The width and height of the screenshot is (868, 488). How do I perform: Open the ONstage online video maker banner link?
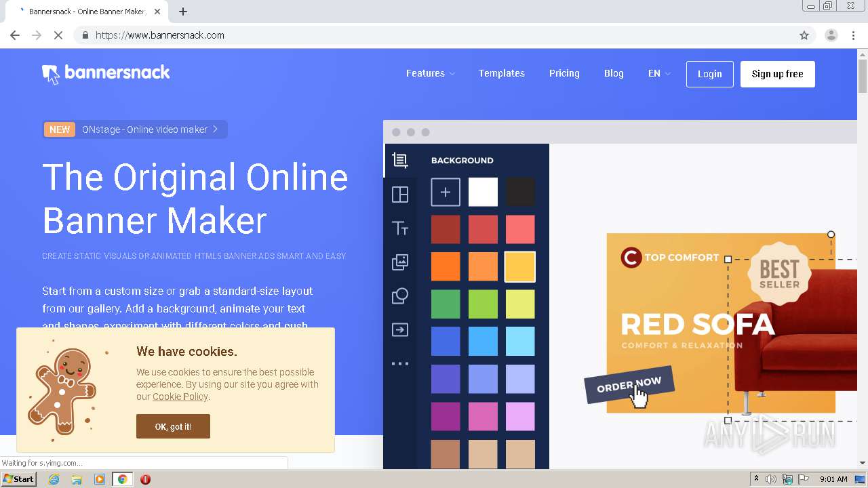click(135, 129)
